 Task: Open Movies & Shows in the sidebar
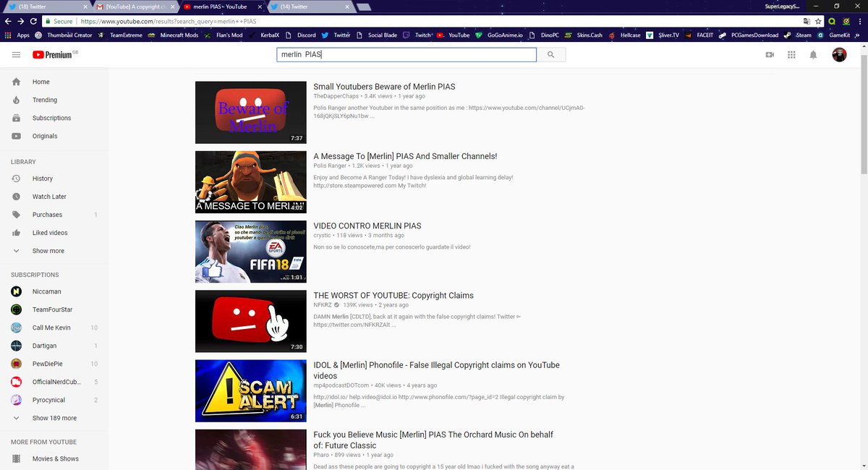click(x=54, y=458)
